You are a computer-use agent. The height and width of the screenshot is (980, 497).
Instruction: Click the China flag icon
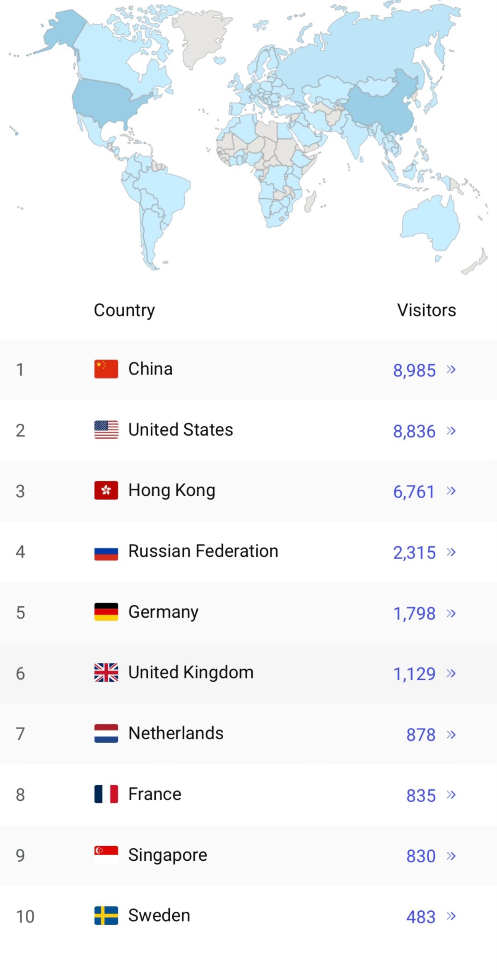pos(106,369)
